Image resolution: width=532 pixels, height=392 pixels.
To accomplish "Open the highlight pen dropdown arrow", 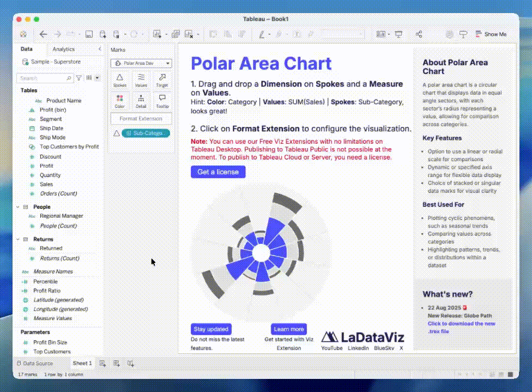I will (269, 34).
